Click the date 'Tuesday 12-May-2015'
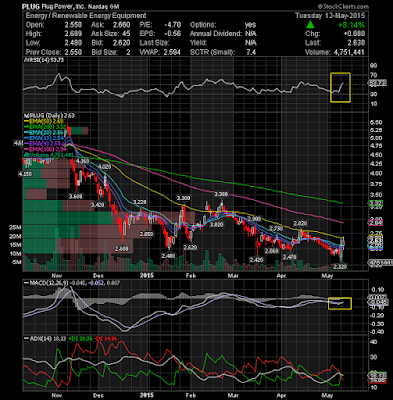 coord(330,16)
